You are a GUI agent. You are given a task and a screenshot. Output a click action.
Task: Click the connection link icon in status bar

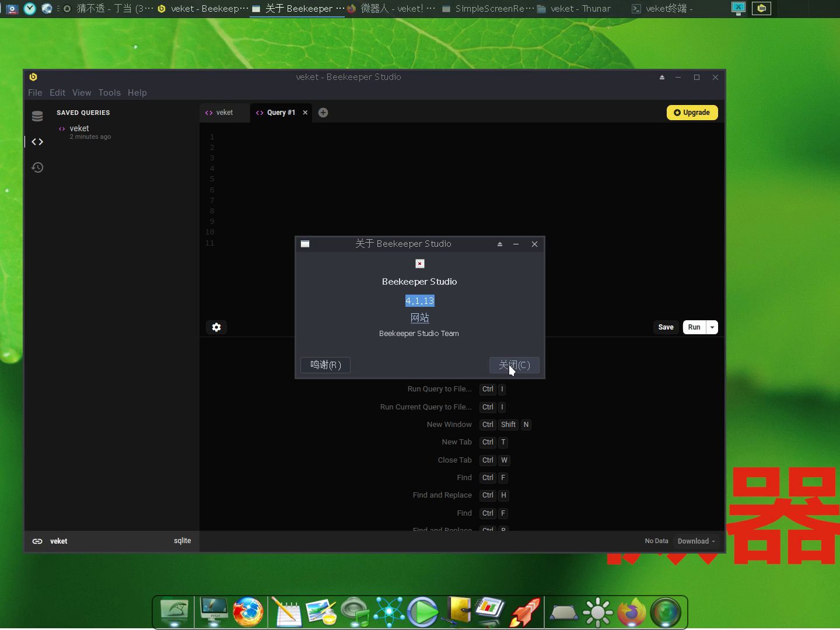pyautogui.click(x=37, y=541)
